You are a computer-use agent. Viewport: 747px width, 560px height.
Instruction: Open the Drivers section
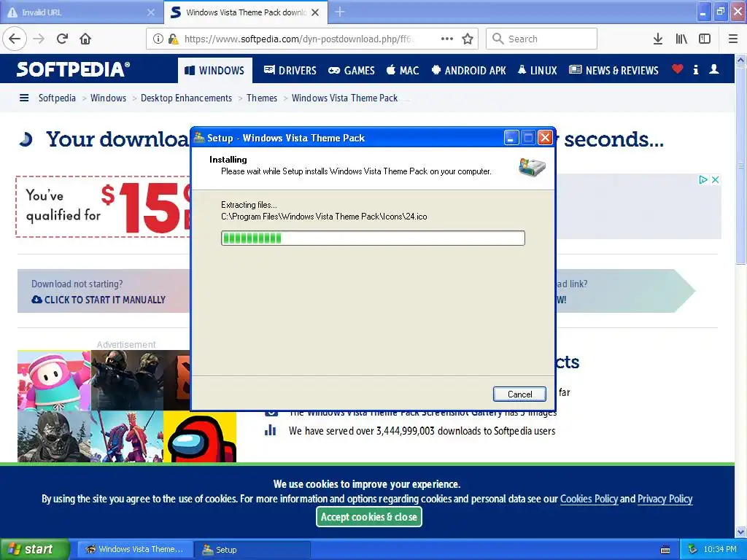click(x=290, y=71)
